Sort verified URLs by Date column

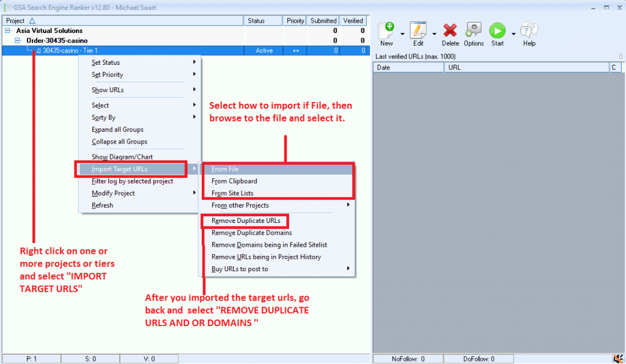click(x=408, y=67)
